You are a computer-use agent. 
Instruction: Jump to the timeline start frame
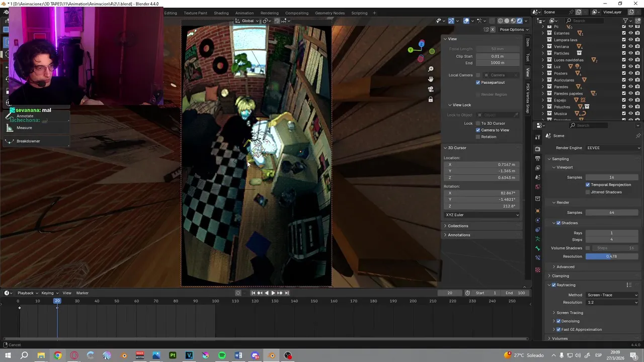coord(253,293)
